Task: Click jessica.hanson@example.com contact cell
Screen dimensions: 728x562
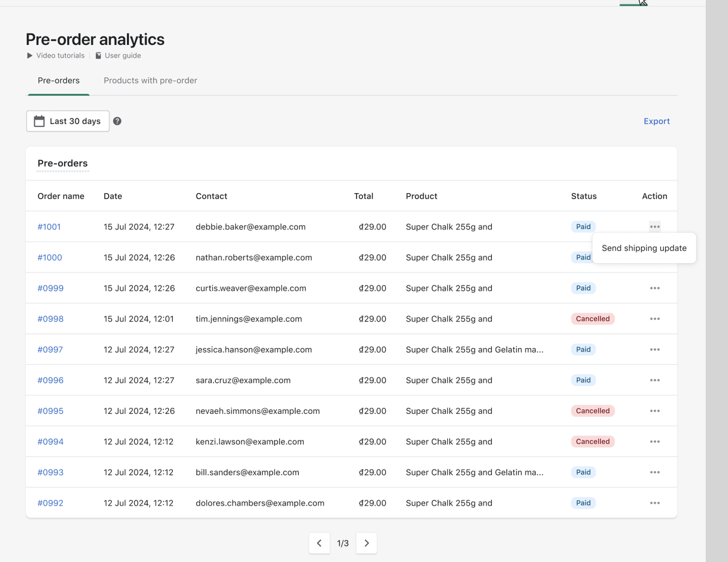Action: tap(254, 350)
